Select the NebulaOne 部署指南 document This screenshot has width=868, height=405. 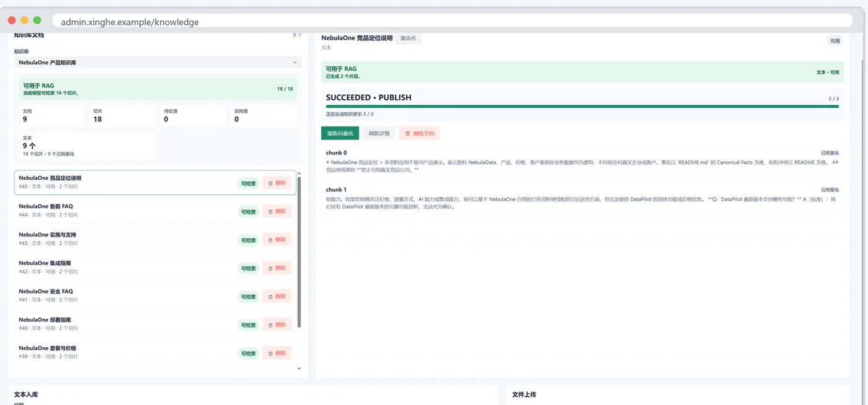pos(155,324)
